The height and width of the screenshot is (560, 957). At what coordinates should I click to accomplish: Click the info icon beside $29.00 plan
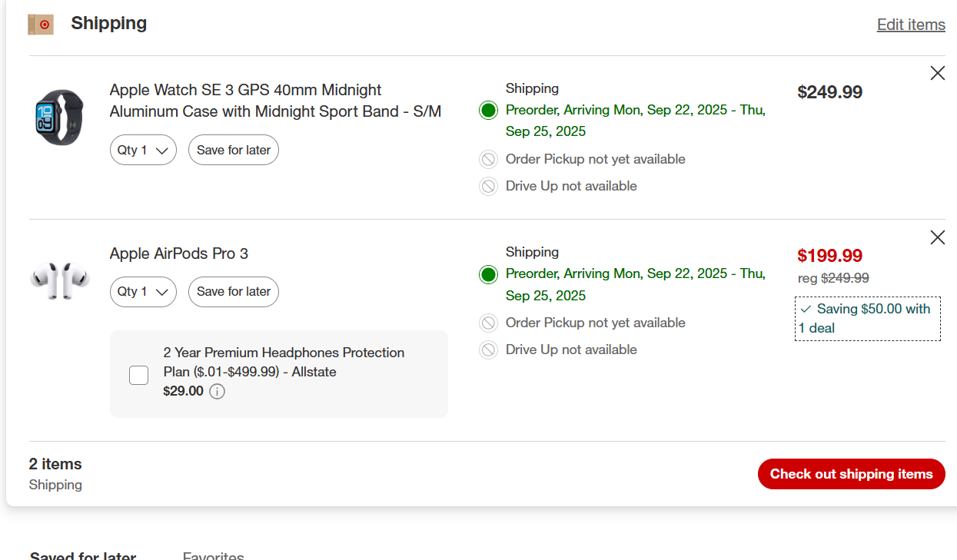coord(218,392)
